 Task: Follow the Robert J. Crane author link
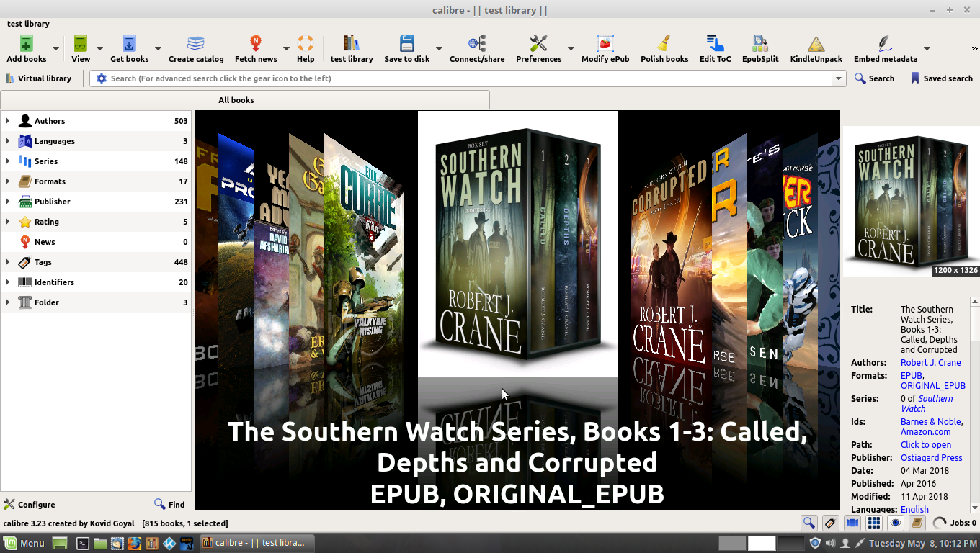click(x=931, y=363)
